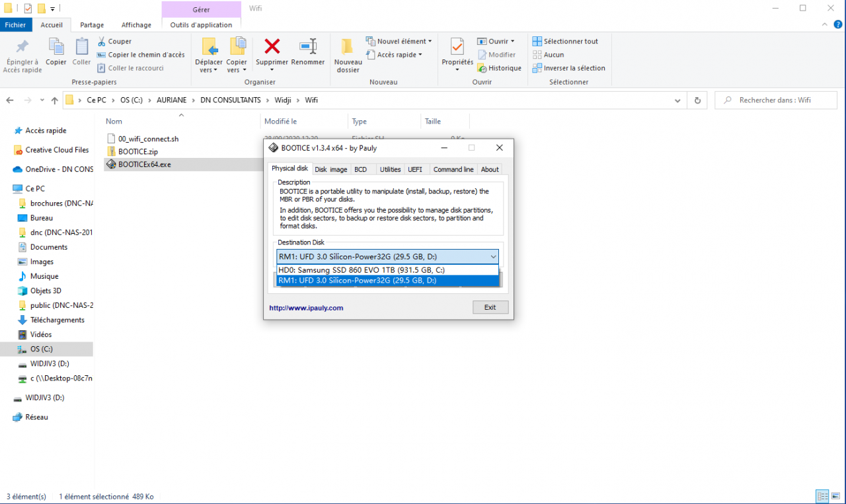Image resolution: width=846 pixels, height=504 pixels.
Task: Go up one folder level arrow
Action: (x=55, y=100)
